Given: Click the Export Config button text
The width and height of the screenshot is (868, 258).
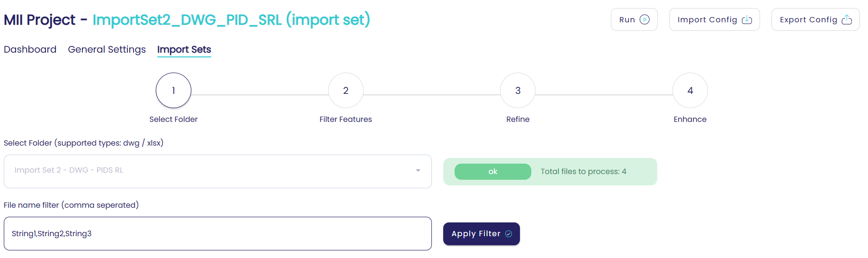Looking at the screenshot, I should point(808,19).
